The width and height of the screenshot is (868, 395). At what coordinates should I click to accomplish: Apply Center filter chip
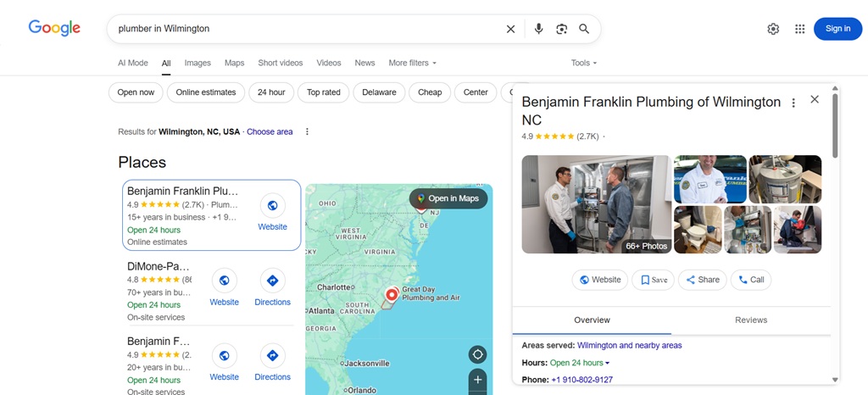click(476, 92)
